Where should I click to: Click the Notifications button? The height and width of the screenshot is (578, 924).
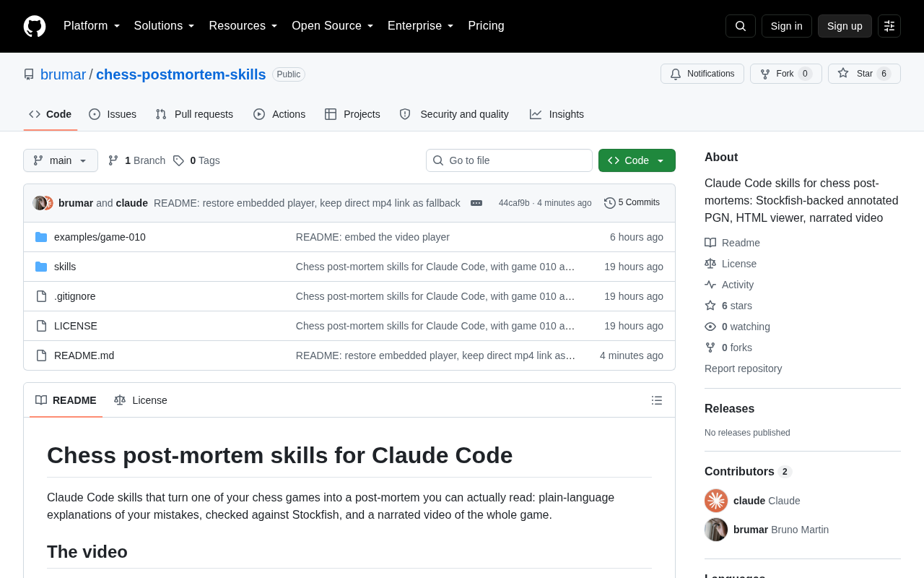[702, 74]
